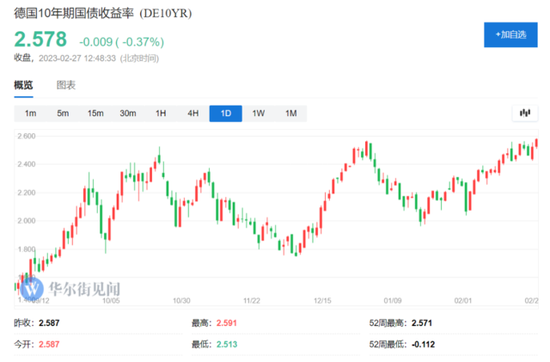Screen dimensions: 550x362
Task: Click the chart type candlestick icon
Action: 525,113
